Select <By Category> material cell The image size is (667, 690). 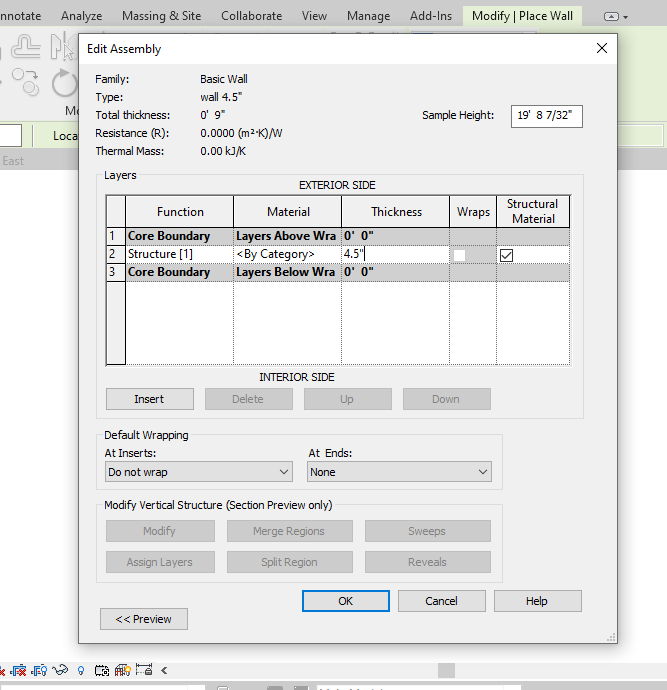click(287, 254)
